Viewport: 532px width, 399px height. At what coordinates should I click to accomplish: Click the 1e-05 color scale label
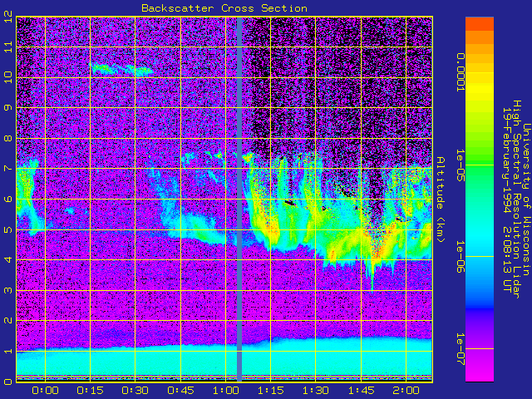(461, 165)
